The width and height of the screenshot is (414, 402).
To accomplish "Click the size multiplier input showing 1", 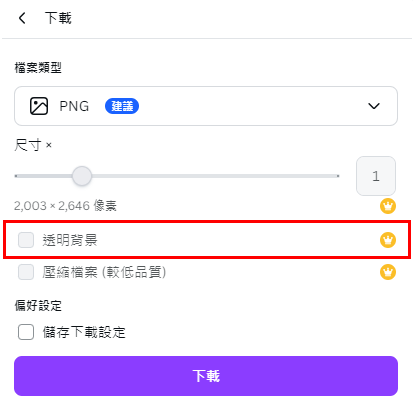I will point(376,176).
